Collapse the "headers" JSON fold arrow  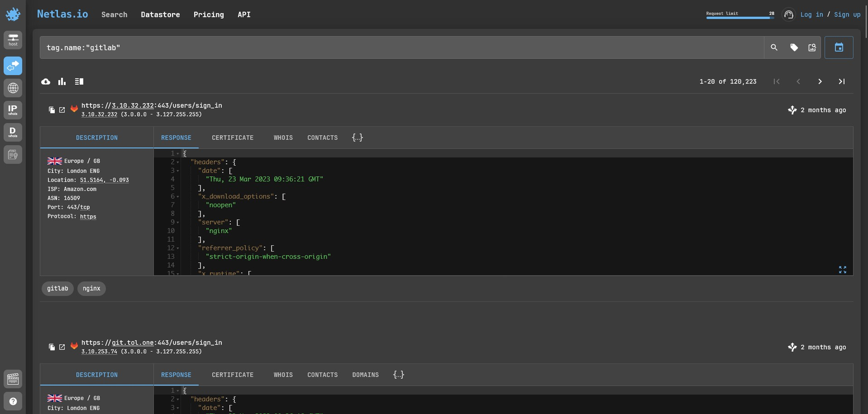tap(178, 163)
